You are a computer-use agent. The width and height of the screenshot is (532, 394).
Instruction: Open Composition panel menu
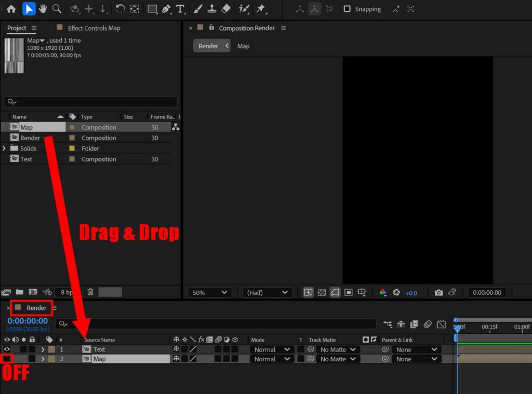point(283,28)
